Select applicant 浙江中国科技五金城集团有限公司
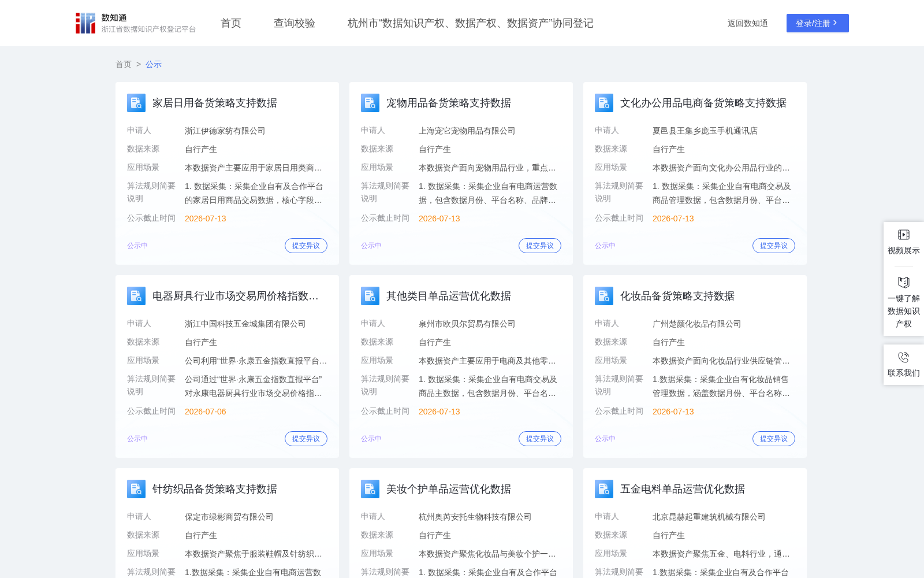This screenshot has width=924, height=578. (245, 324)
